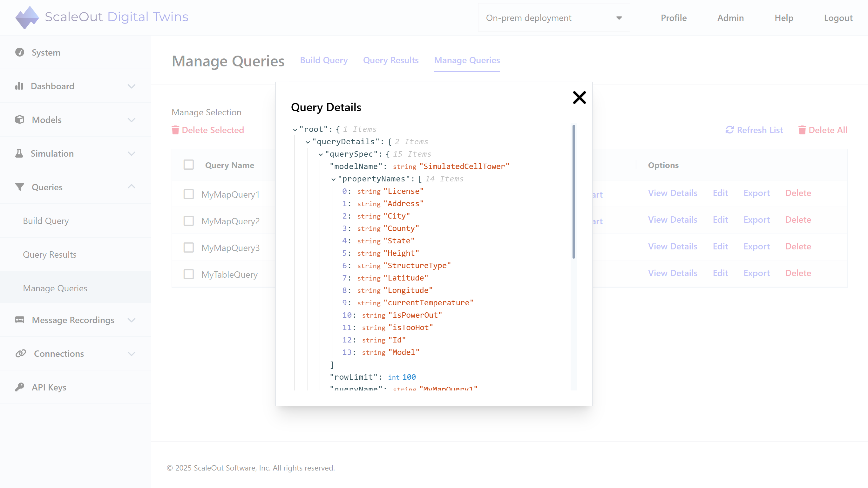Check the MyMapQuery2 row checkbox
Viewport: 868px width, 488px height.
[189, 221]
